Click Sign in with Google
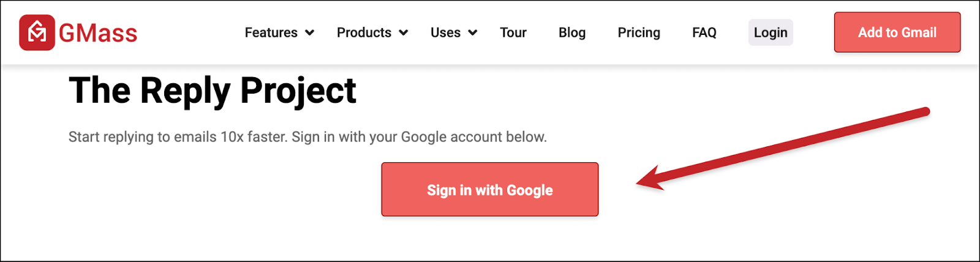 pyautogui.click(x=490, y=189)
